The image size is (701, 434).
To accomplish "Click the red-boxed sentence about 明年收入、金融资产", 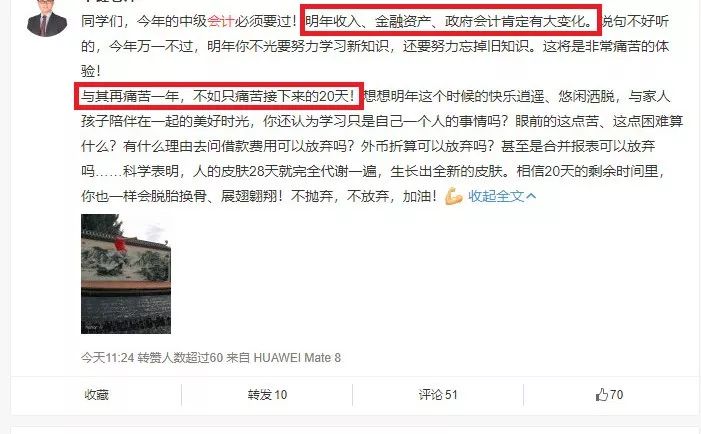I will pos(451,21).
